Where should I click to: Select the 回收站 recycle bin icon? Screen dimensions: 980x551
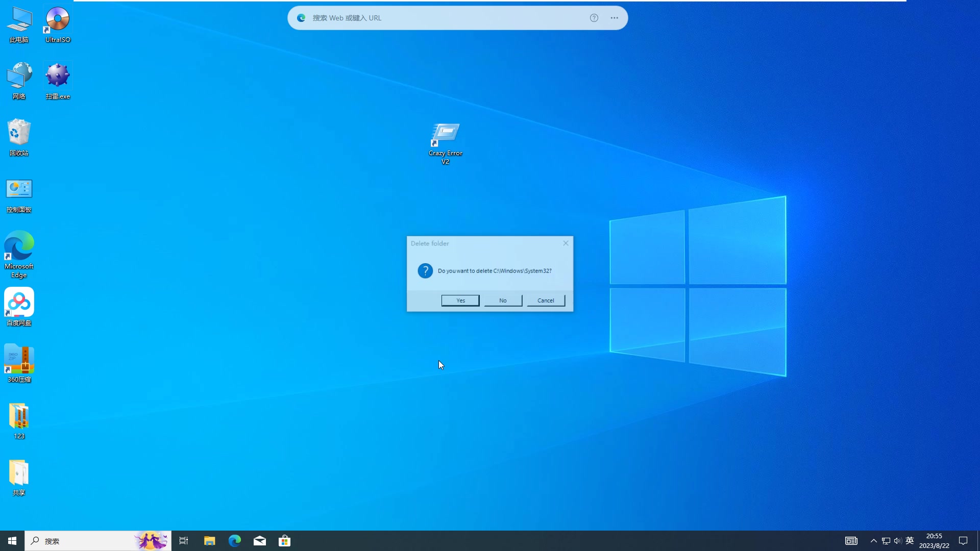[19, 133]
